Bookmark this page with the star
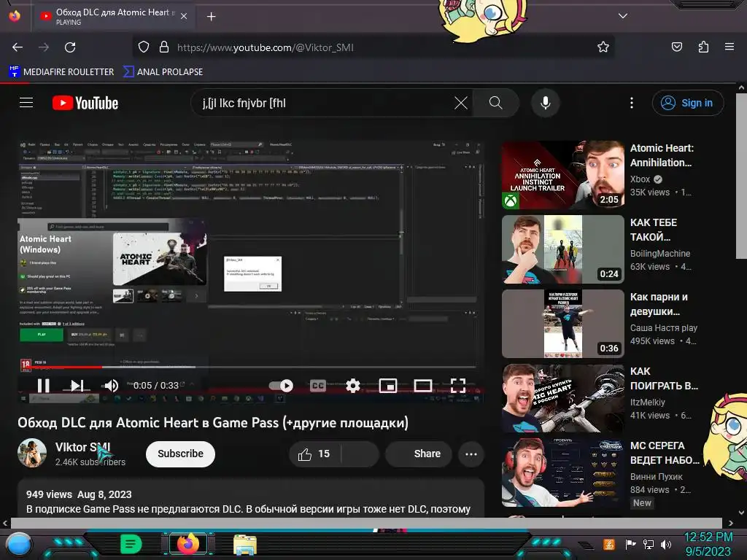Image resolution: width=747 pixels, height=560 pixels. 603,47
